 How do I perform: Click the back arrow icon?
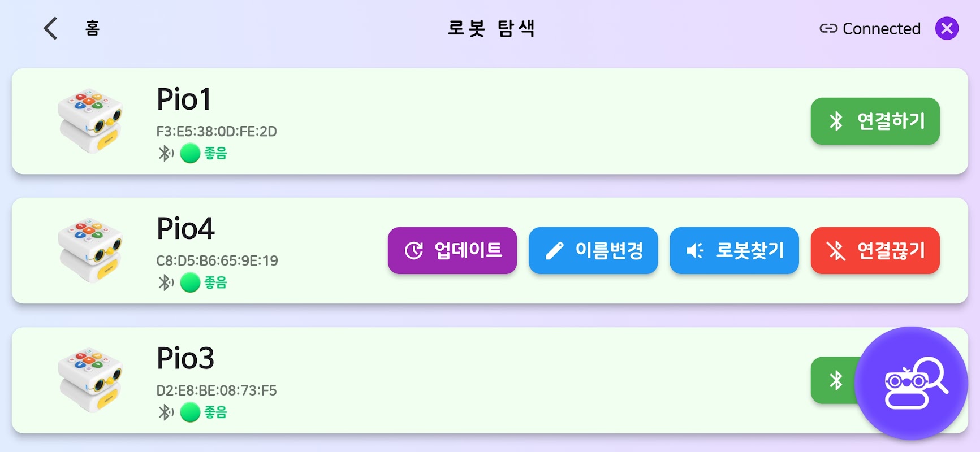click(x=51, y=28)
